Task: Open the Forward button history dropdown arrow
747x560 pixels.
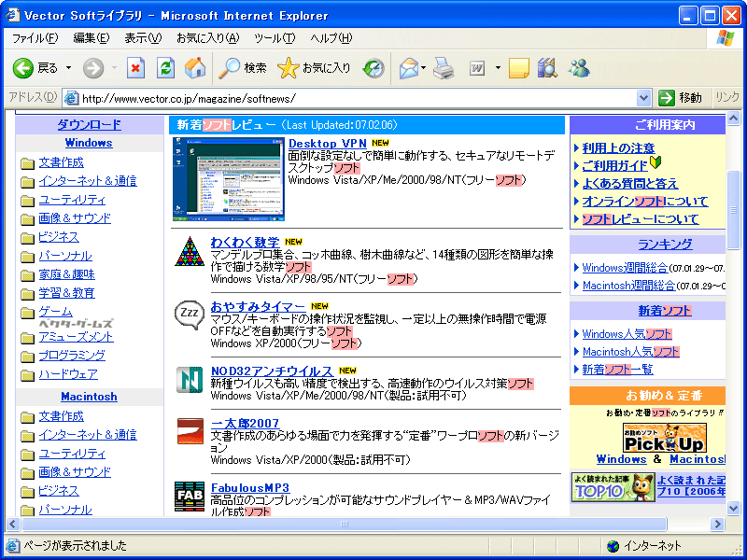Action: click(114, 68)
